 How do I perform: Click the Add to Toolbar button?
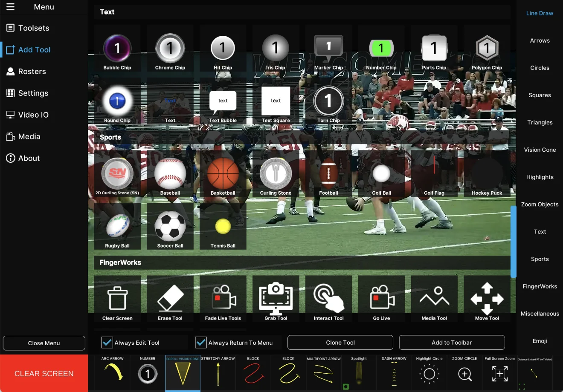coord(452,343)
